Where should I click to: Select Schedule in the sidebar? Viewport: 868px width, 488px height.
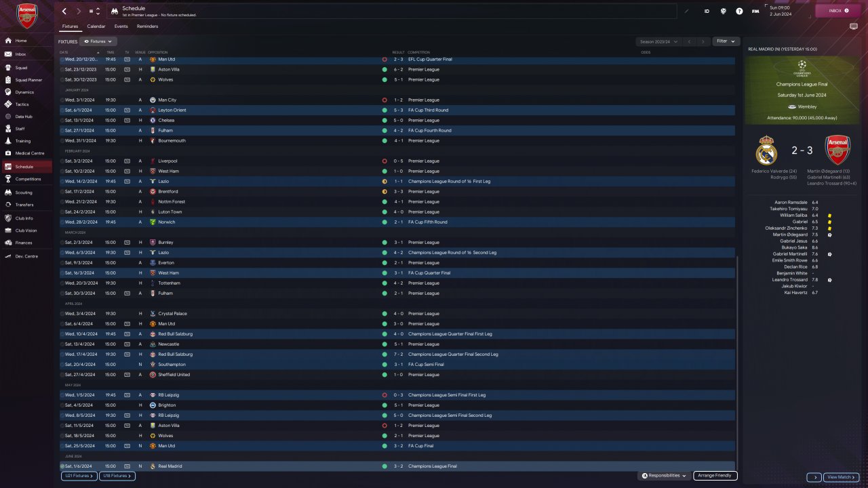[x=26, y=167]
